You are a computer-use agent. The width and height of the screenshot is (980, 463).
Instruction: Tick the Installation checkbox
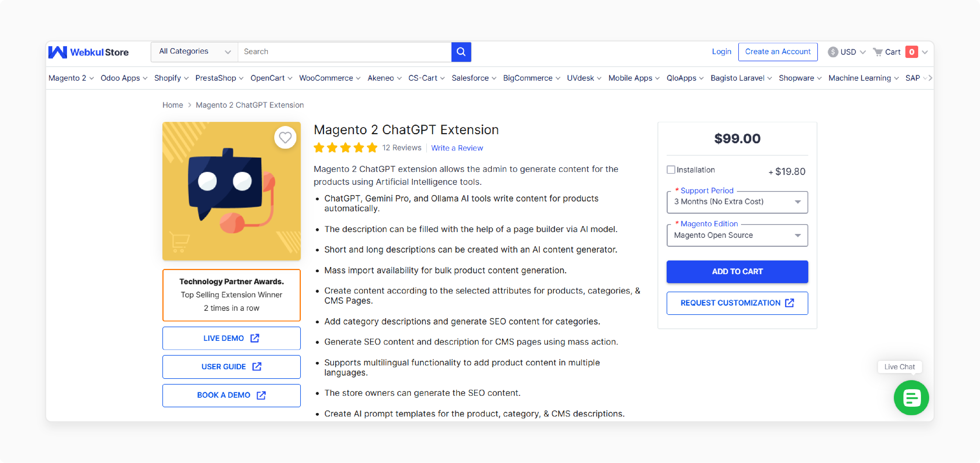pyautogui.click(x=671, y=169)
